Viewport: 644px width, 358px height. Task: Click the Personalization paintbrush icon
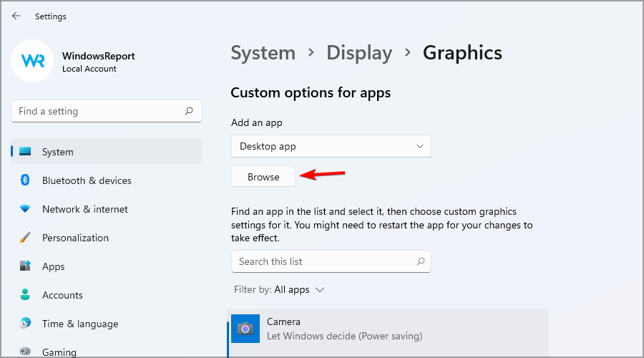25,238
